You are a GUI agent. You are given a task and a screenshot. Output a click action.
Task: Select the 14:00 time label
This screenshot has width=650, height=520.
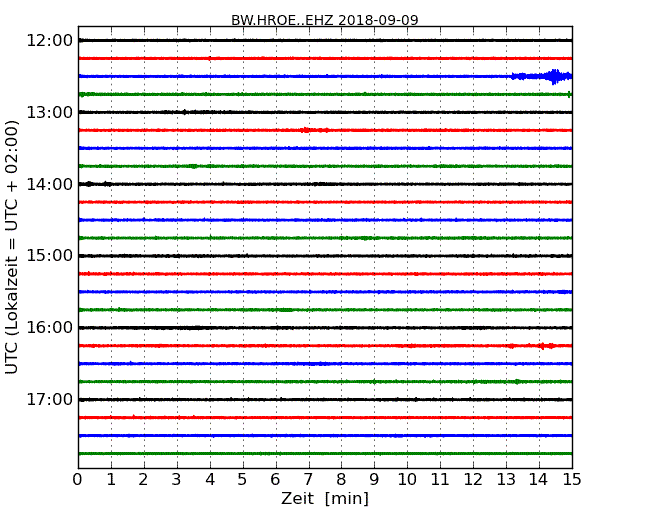[50, 184]
